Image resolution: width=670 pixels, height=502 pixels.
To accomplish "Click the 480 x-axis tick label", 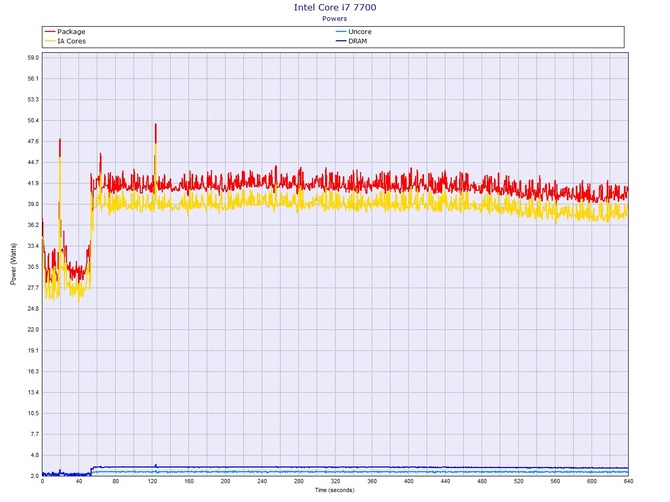I will (482, 481).
